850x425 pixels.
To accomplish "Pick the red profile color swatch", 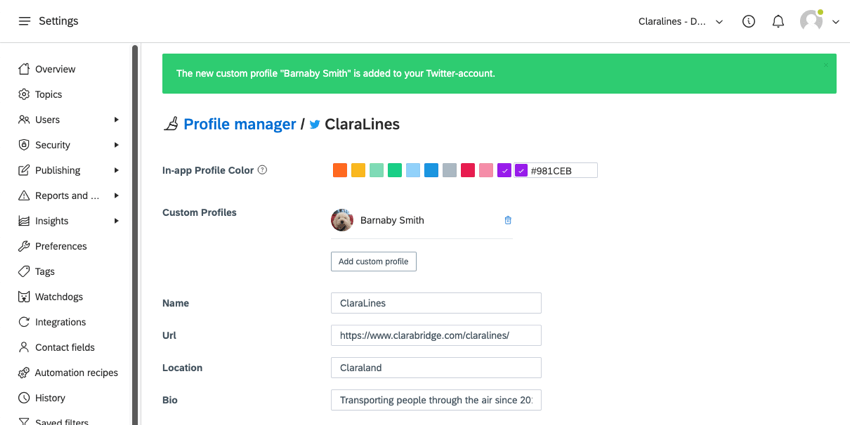I will [468, 170].
